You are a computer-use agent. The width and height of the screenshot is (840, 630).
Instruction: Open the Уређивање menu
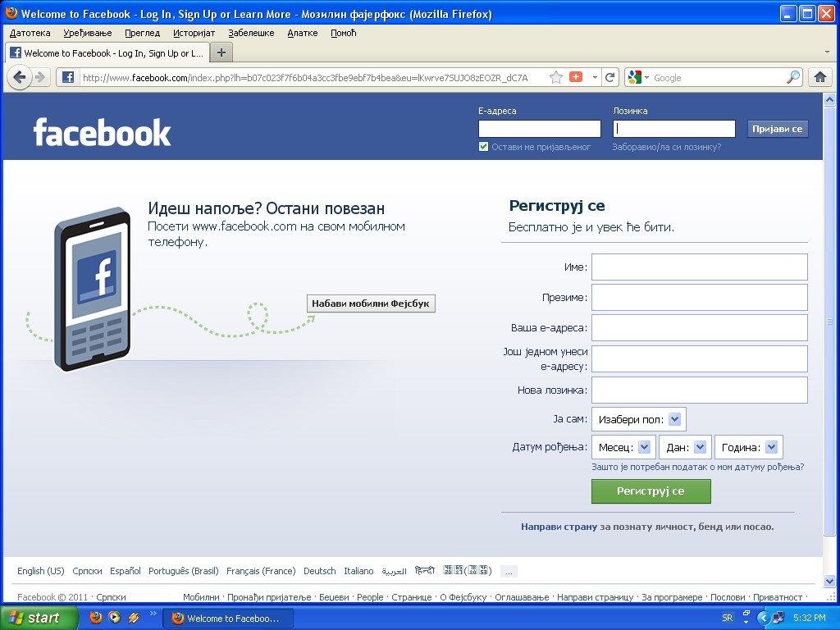point(87,33)
